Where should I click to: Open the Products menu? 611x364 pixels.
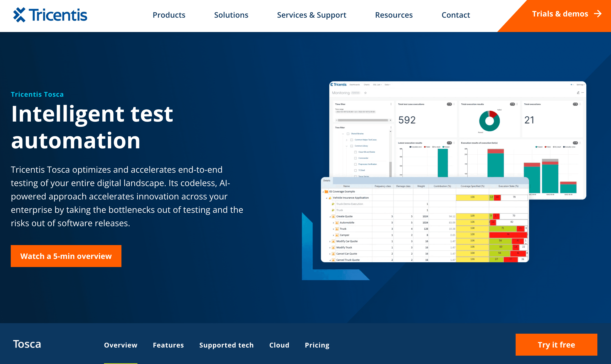(x=169, y=15)
